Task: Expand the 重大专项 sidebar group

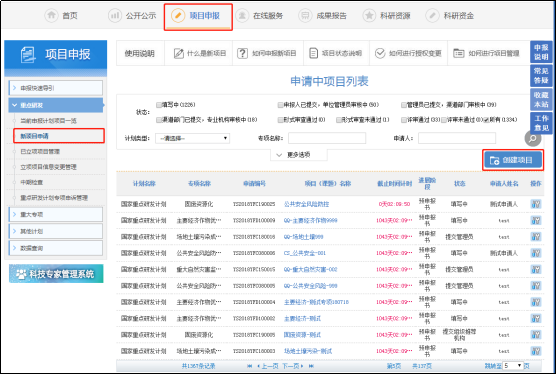Action: tap(56, 214)
